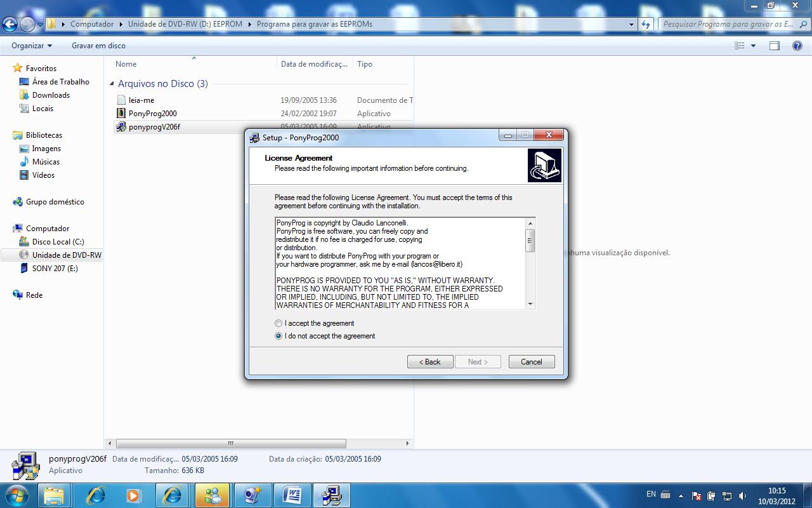Screen dimensions: 812x508
Task: Select 'I accept the agreement' option
Action: coord(314,323)
